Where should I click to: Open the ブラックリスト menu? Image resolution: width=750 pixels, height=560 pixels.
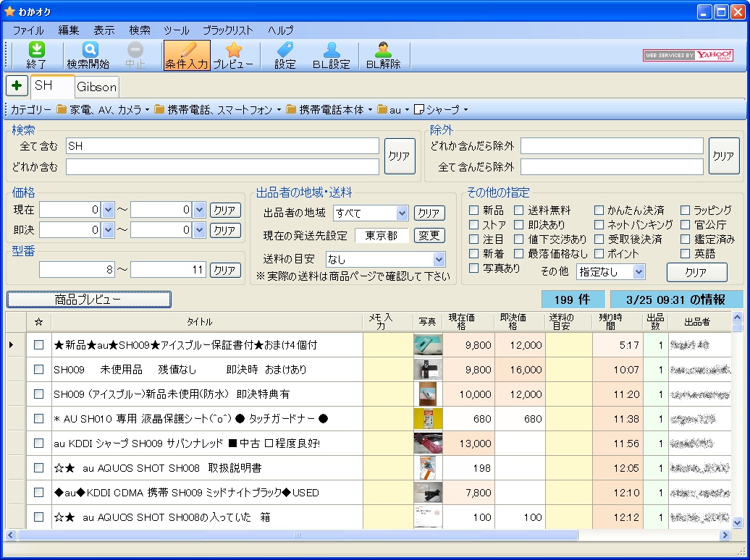click(228, 30)
